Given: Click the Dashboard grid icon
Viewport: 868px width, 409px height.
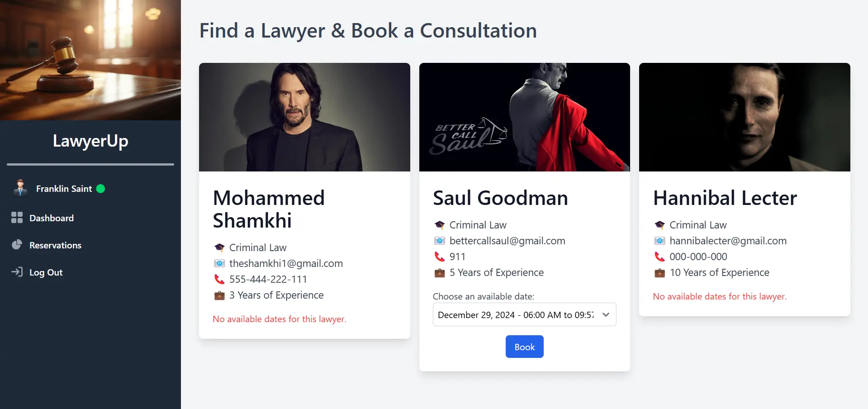Looking at the screenshot, I should [17, 218].
